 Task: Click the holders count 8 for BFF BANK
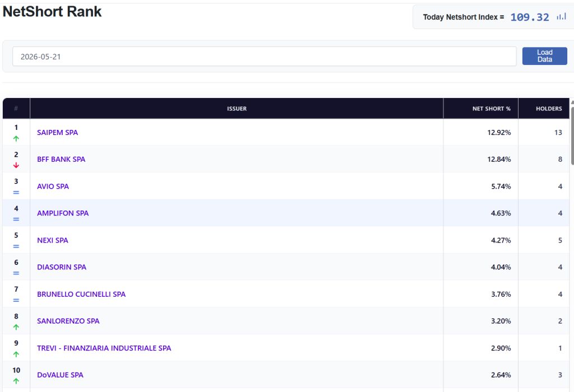click(x=560, y=159)
